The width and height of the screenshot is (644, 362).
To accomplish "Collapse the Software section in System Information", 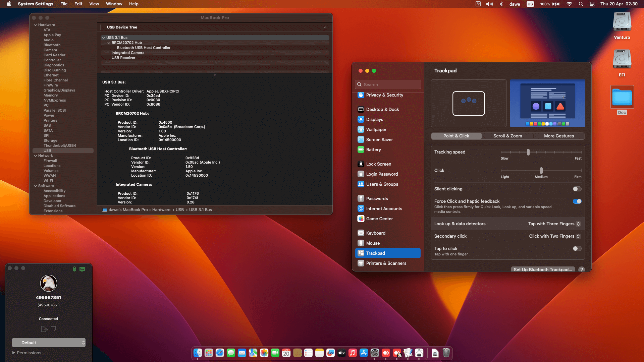I will pos(35,186).
